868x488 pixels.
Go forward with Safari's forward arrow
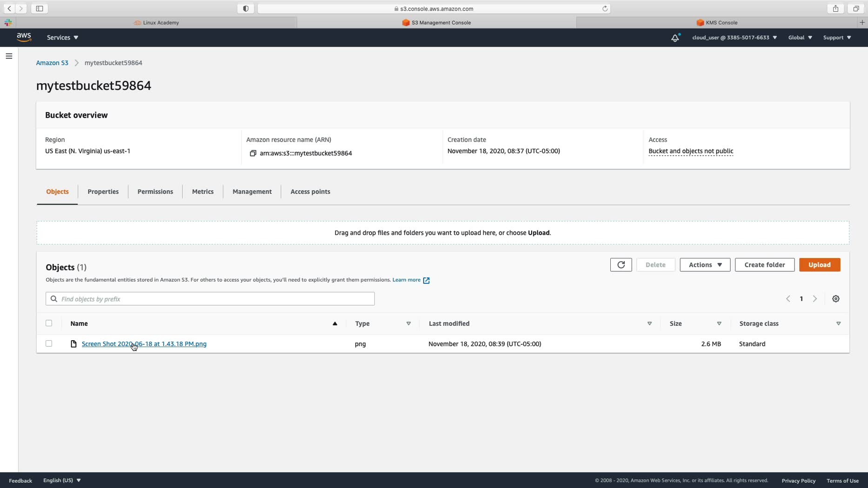(21, 8)
